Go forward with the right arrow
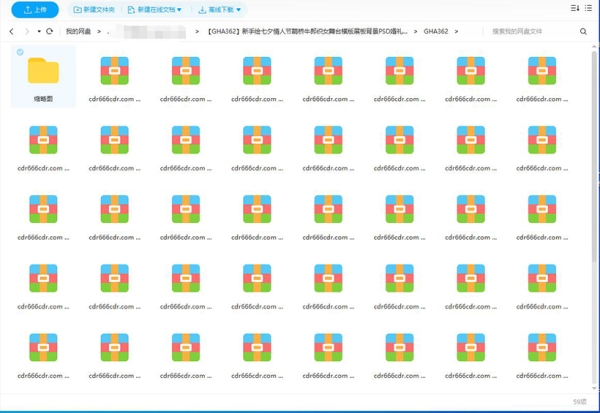This screenshot has width=600, height=413. click(x=25, y=31)
